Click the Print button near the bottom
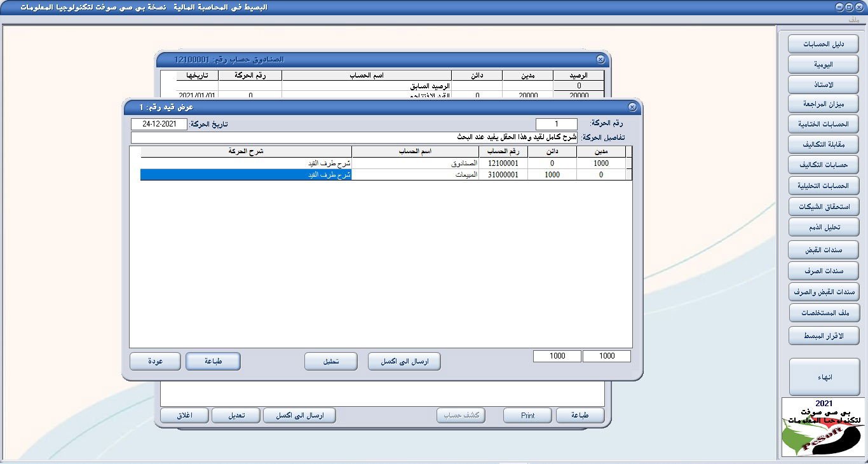Image resolution: width=868 pixels, height=464 pixels. tap(527, 415)
